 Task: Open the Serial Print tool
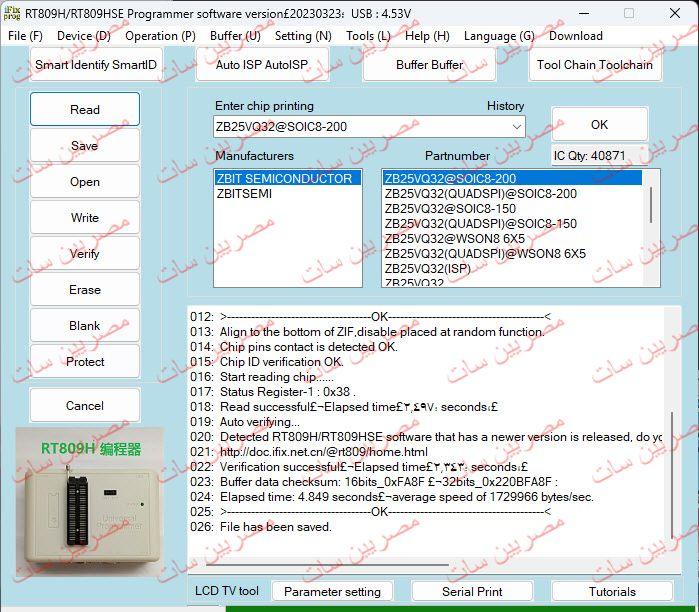tap(472, 591)
